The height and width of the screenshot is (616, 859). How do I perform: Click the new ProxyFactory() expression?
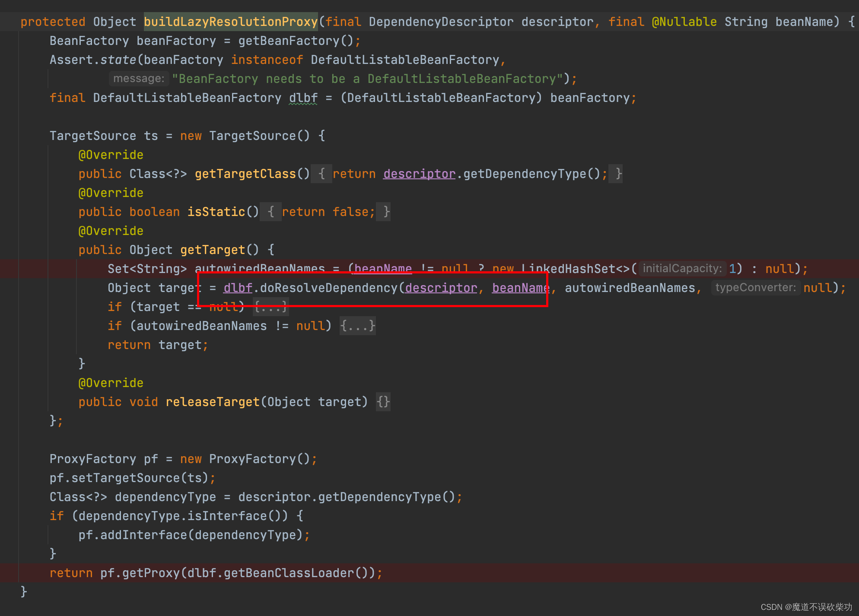tap(245, 459)
